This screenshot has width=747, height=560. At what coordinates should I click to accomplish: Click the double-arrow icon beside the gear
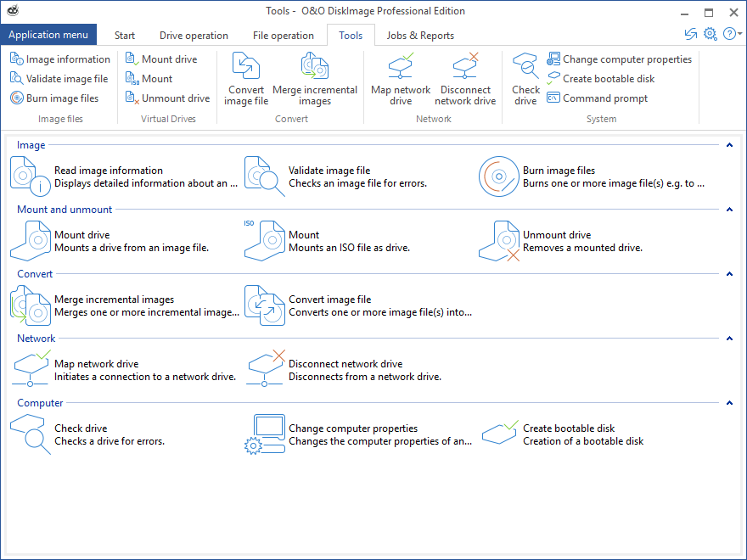pyautogui.click(x=690, y=34)
